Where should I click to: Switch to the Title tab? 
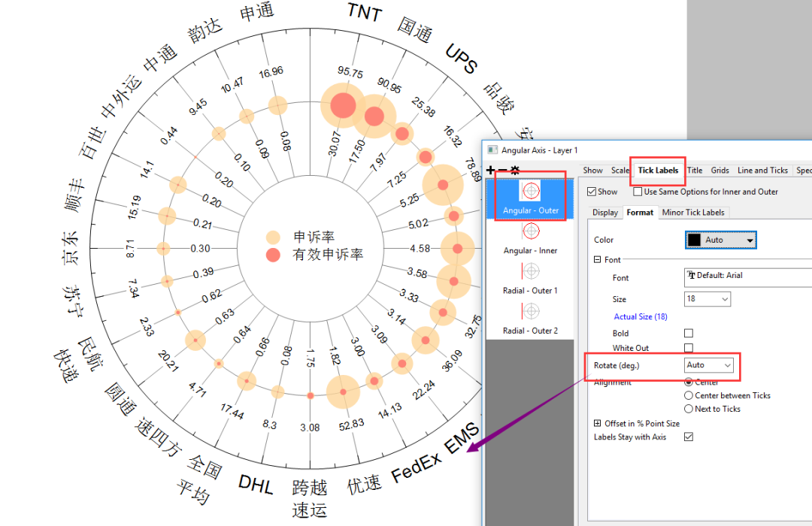[695, 171]
